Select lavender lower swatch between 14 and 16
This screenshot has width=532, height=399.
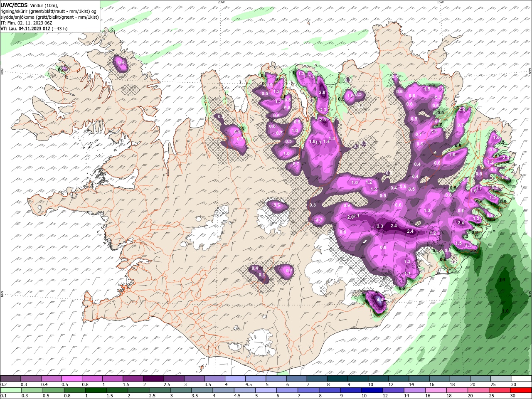[x=414, y=390]
